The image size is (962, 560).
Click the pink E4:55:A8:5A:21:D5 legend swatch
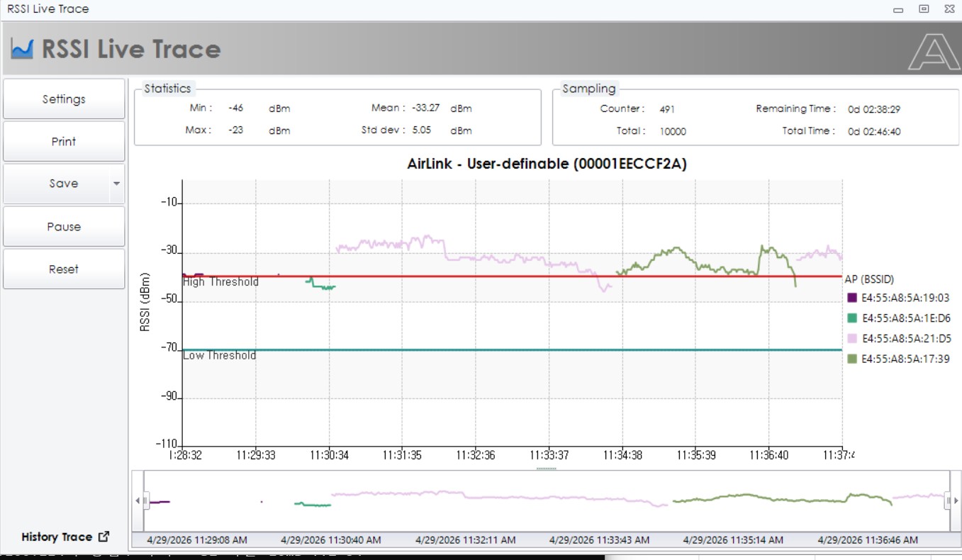click(x=852, y=339)
